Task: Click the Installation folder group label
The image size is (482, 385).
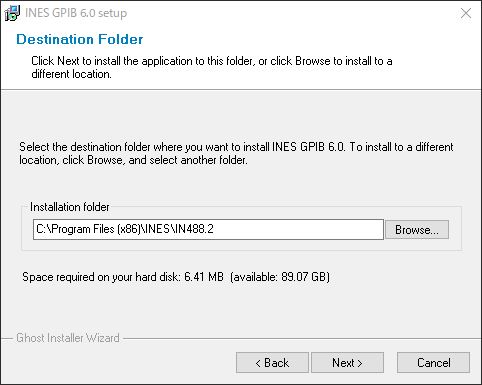Action: point(70,207)
